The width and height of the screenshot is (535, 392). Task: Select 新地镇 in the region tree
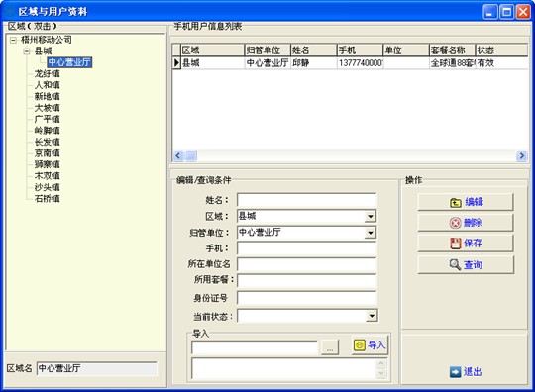[x=48, y=96]
